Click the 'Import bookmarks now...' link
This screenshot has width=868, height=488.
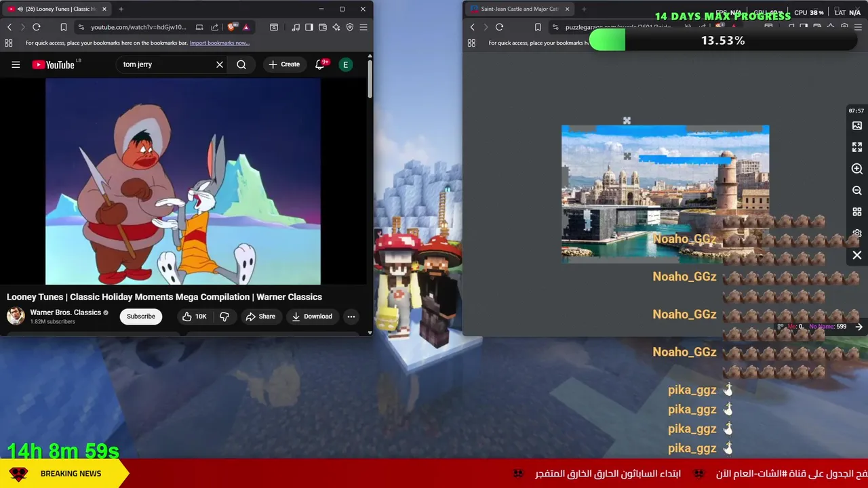tap(220, 43)
